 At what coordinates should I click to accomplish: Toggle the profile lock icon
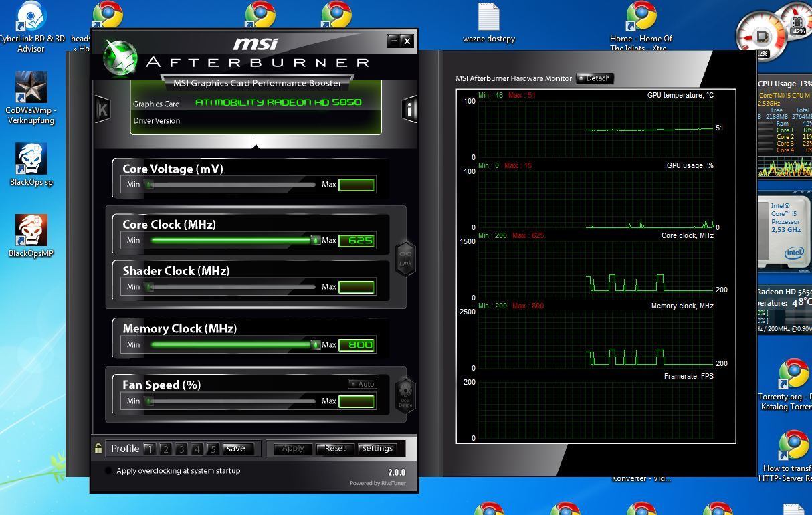(98, 448)
